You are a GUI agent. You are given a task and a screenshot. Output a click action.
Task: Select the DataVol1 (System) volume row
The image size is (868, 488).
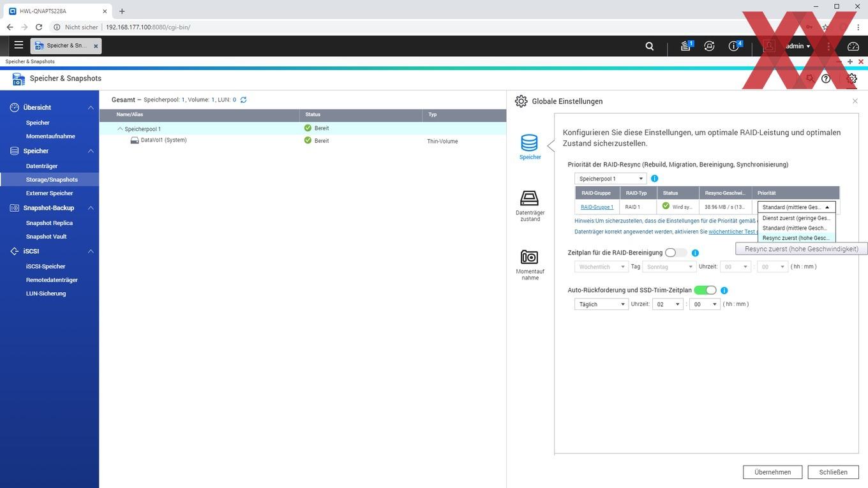[303, 141]
